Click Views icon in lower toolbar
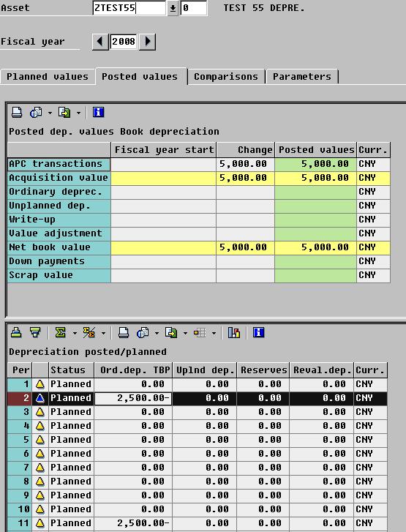Screen dimensions: 406x532 click(x=143, y=332)
